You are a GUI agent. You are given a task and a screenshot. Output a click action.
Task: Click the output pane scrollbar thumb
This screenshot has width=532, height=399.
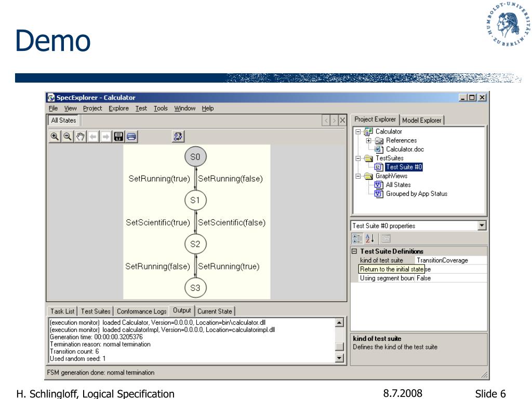339,347
